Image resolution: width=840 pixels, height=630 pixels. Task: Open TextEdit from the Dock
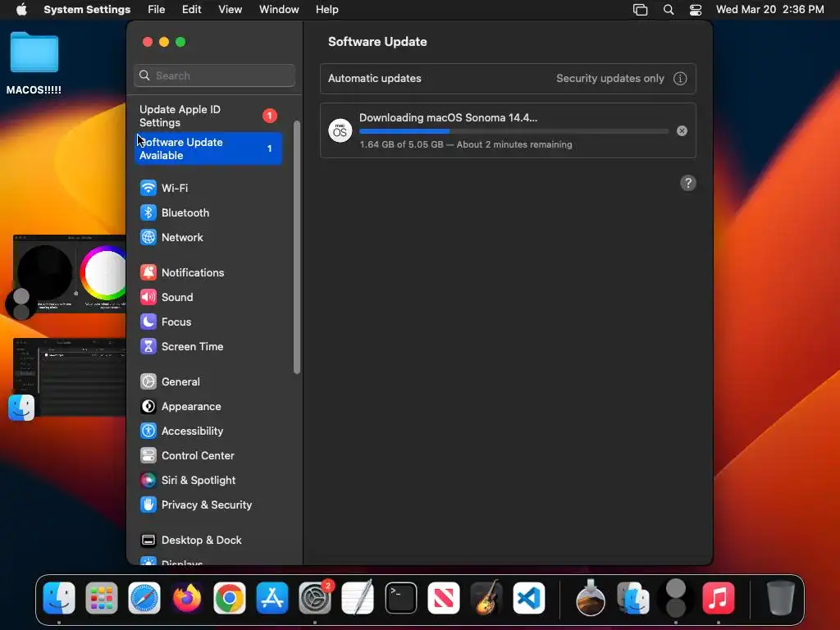pyautogui.click(x=358, y=598)
